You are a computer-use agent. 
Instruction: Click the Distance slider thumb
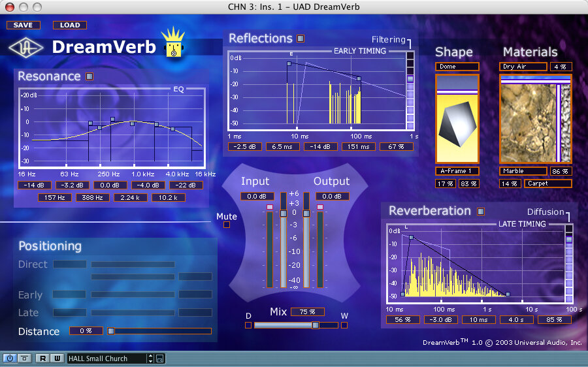pos(111,331)
